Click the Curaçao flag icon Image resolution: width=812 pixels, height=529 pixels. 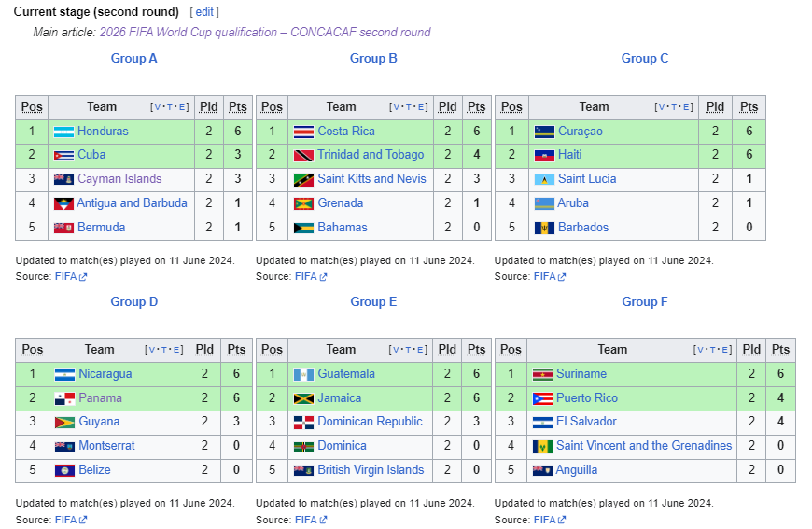[x=544, y=132]
